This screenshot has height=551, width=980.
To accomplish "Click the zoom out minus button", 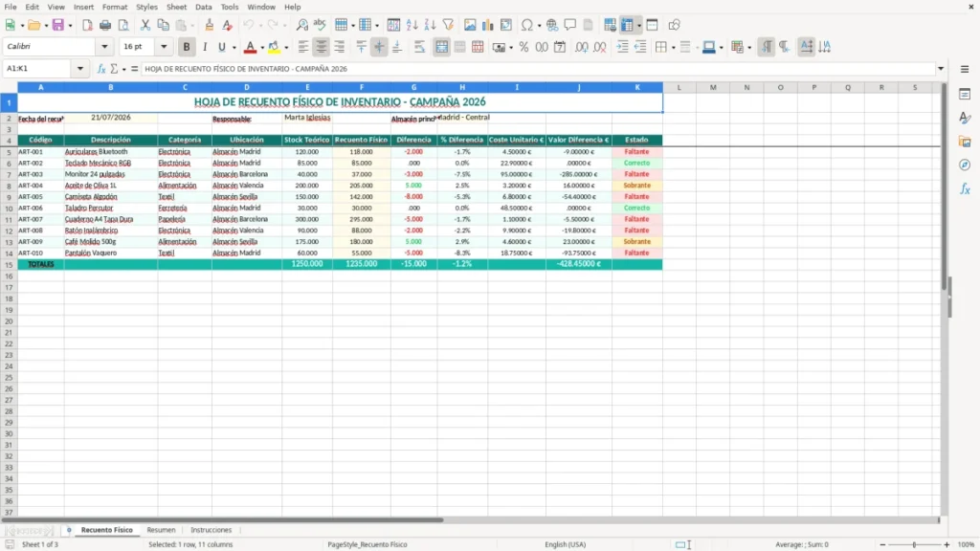I will pyautogui.click(x=882, y=544).
